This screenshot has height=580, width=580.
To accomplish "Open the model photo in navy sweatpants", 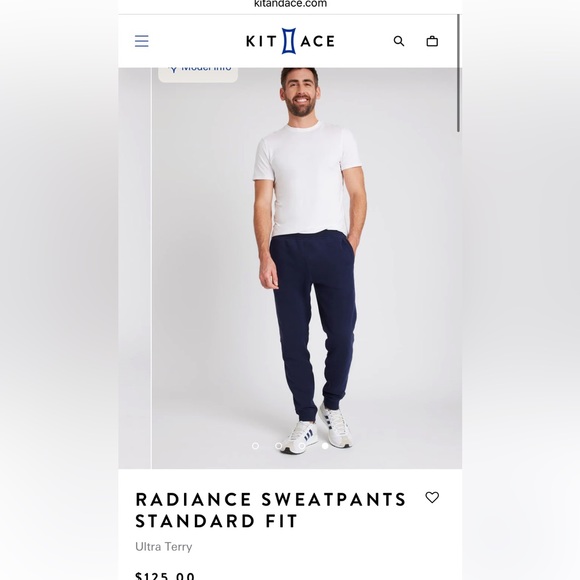I will [x=307, y=268].
